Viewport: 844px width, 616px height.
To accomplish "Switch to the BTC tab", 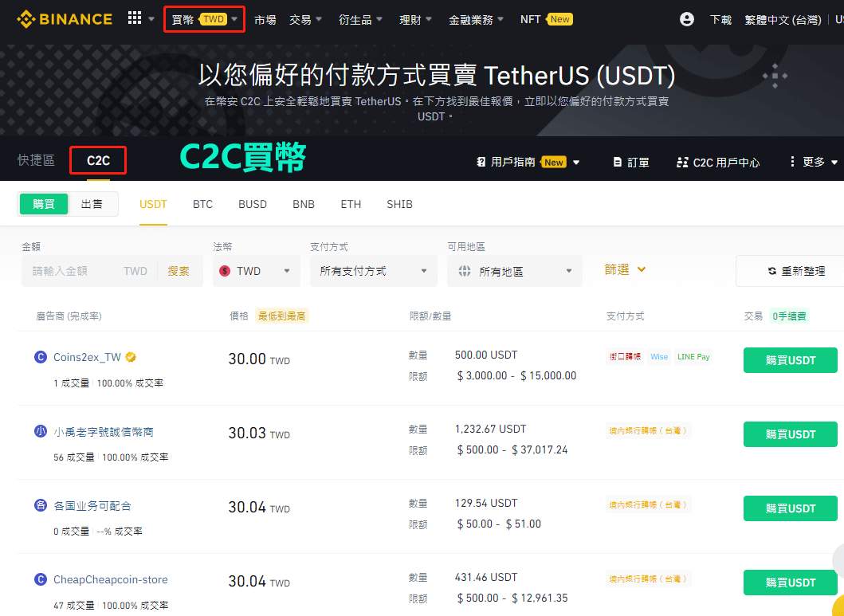I will coord(202,204).
